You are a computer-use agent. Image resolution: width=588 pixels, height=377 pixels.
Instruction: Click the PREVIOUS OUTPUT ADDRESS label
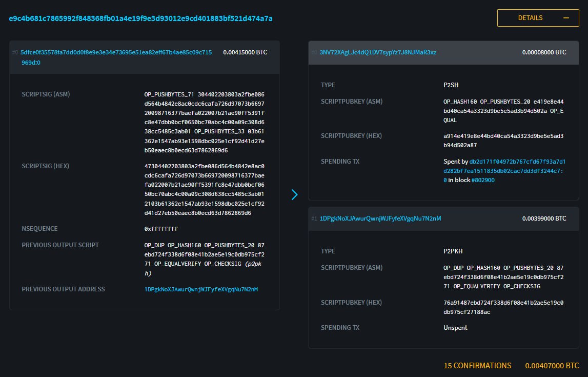pyautogui.click(x=64, y=289)
